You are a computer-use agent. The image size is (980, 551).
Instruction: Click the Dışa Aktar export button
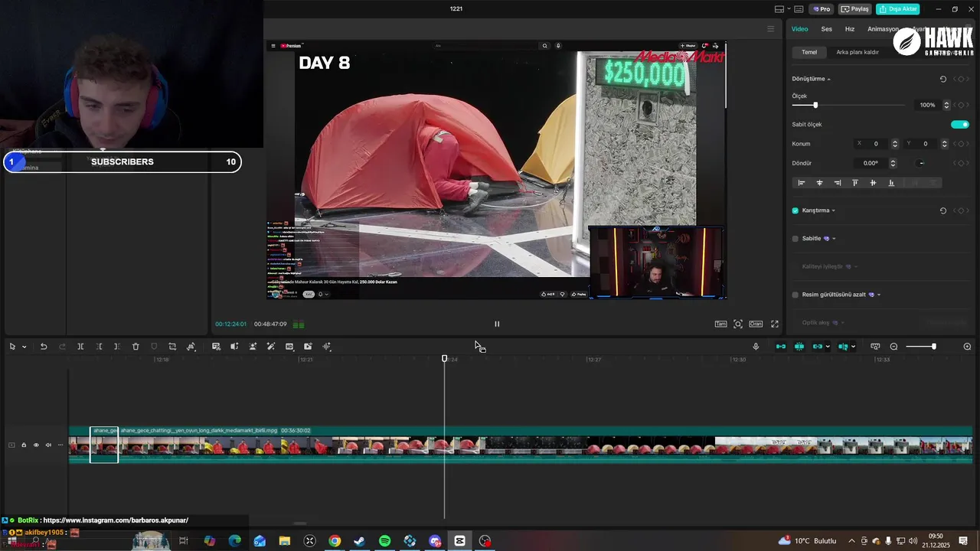pos(898,9)
